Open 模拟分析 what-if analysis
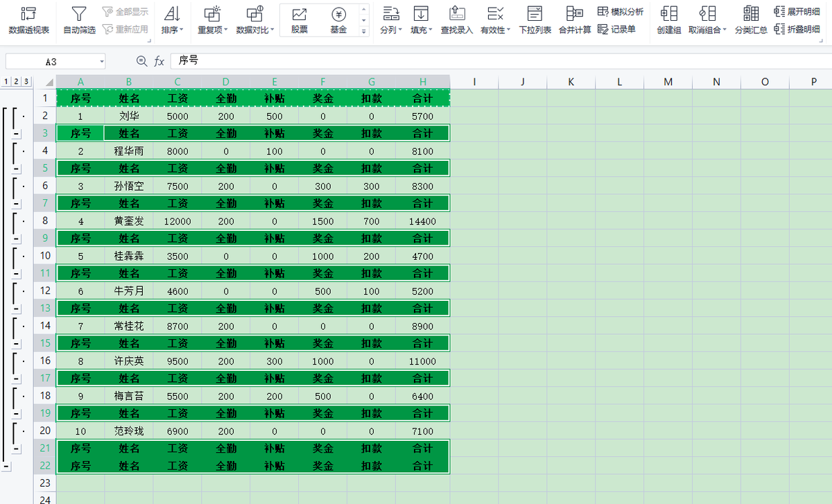 (x=621, y=12)
